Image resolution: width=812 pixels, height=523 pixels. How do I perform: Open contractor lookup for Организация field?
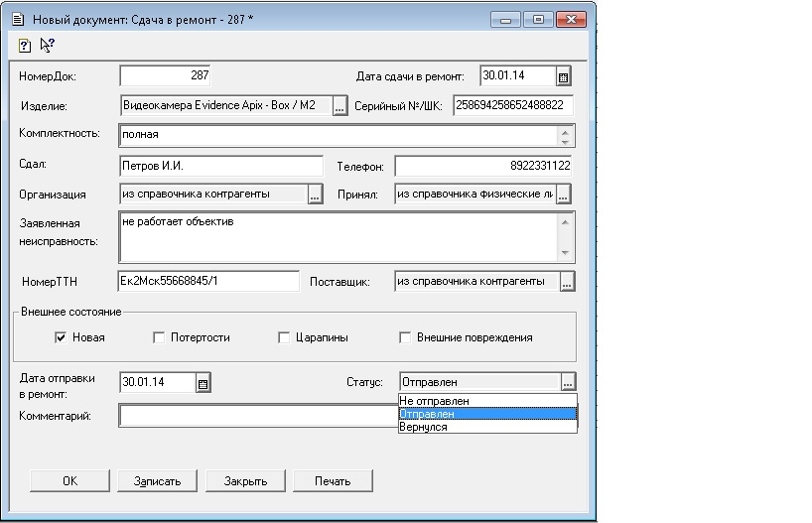click(x=316, y=195)
